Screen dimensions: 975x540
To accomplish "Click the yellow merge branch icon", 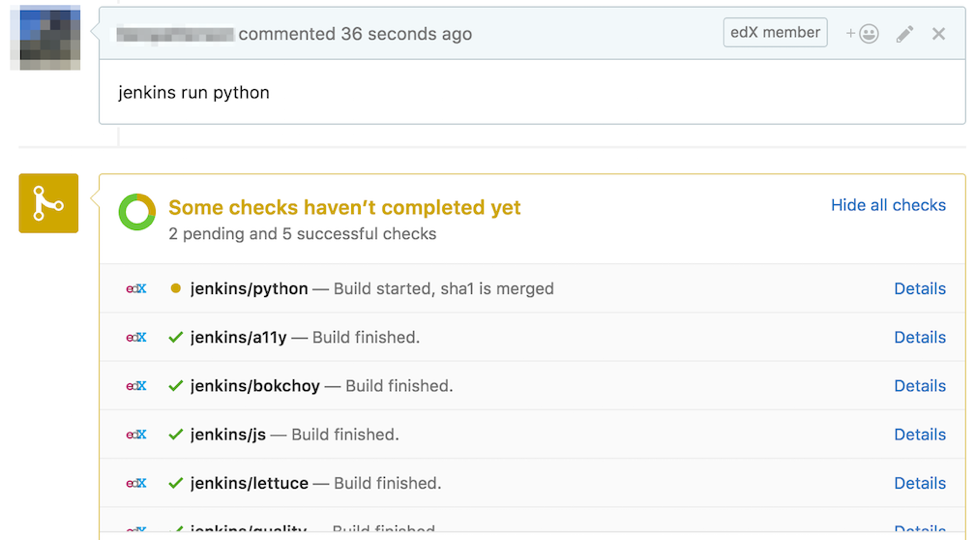I will [48, 203].
